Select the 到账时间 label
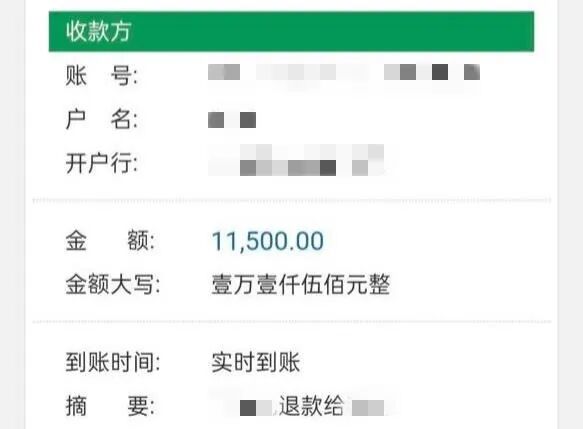The width and height of the screenshot is (583, 429). pyautogui.click(x=113, y=362)
